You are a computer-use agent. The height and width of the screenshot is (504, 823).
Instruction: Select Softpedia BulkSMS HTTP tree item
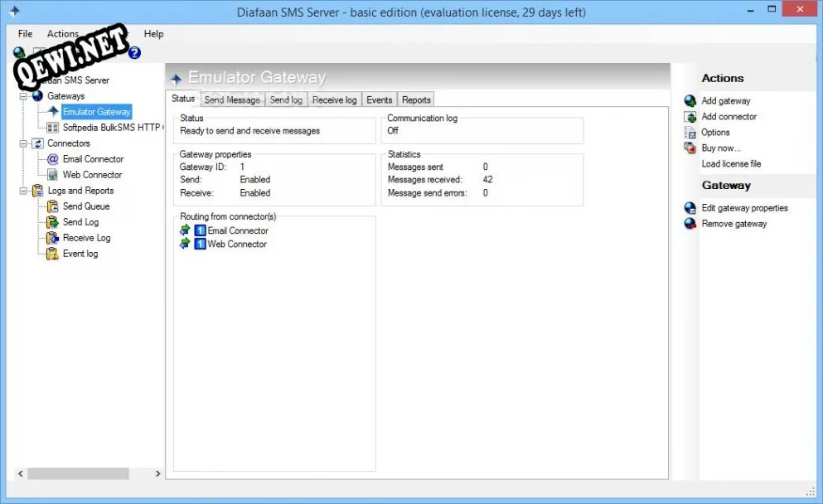113,128
